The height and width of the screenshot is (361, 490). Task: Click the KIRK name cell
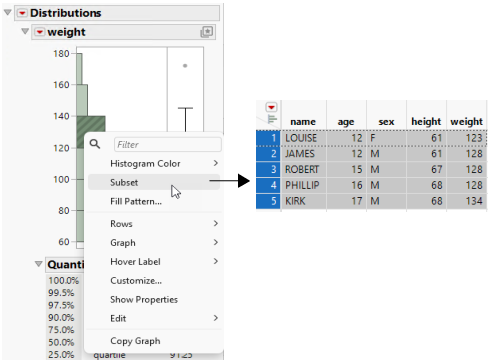304,201
